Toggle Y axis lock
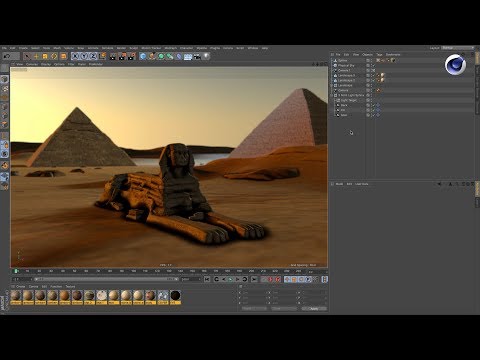Image resolution: width=480 pixels, height=360 pixels. [x=85, y=56]
